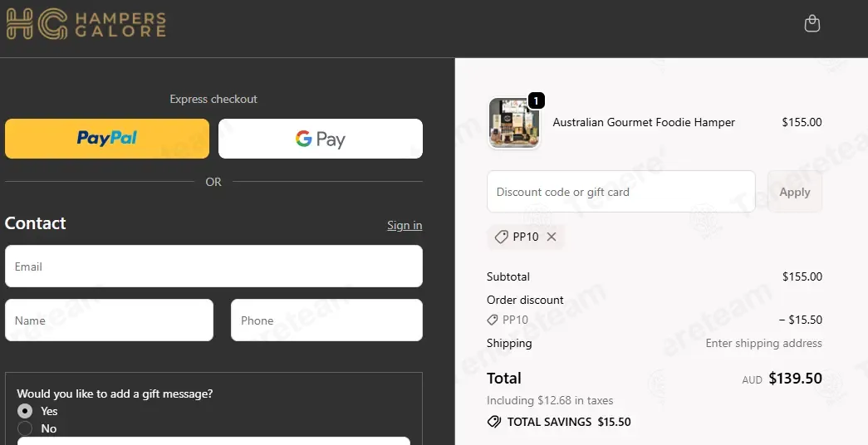Pay with Google Pay express checkout
The height and width of the screenshot is (445, 868).
[321, 139]
